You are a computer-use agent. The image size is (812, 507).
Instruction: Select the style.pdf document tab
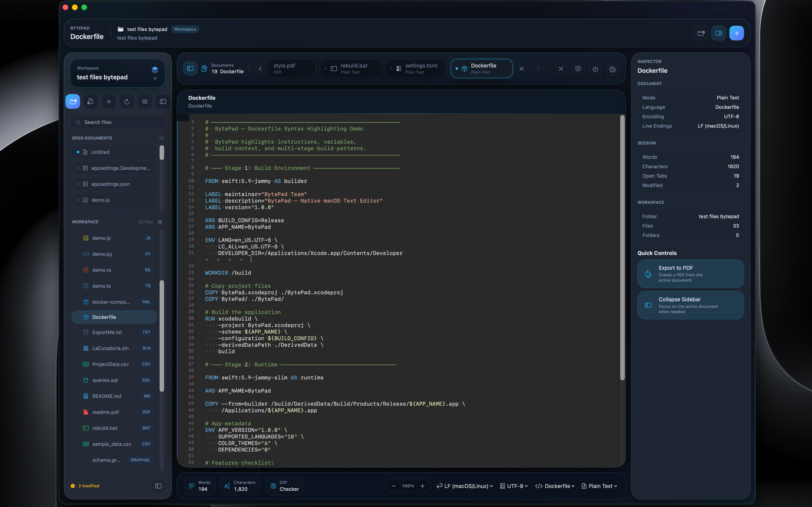click(x=292, y=68)
